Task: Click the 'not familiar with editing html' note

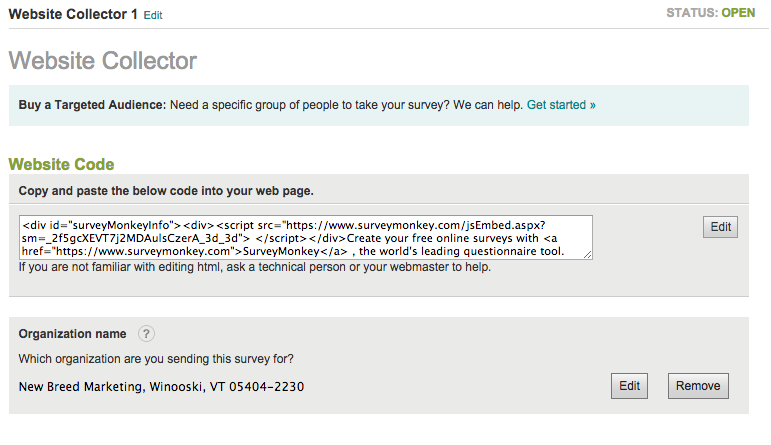Action: [x=255, y=267]
